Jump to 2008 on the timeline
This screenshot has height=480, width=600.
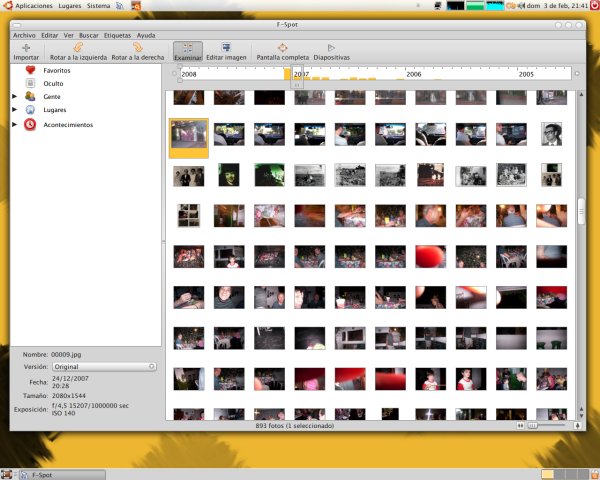(189, 74)
